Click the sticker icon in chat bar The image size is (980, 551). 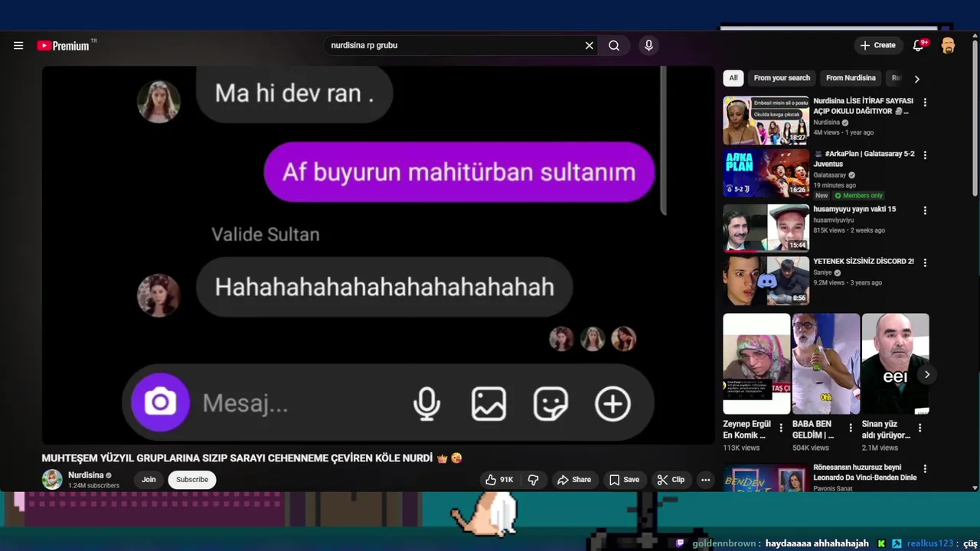point(550,403)
